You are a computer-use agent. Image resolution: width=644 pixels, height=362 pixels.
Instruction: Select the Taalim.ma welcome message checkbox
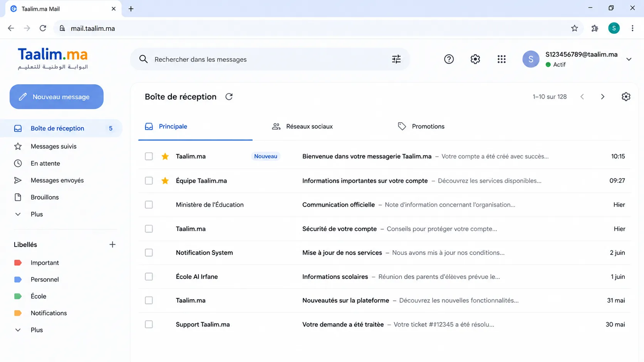coord(149,156)
